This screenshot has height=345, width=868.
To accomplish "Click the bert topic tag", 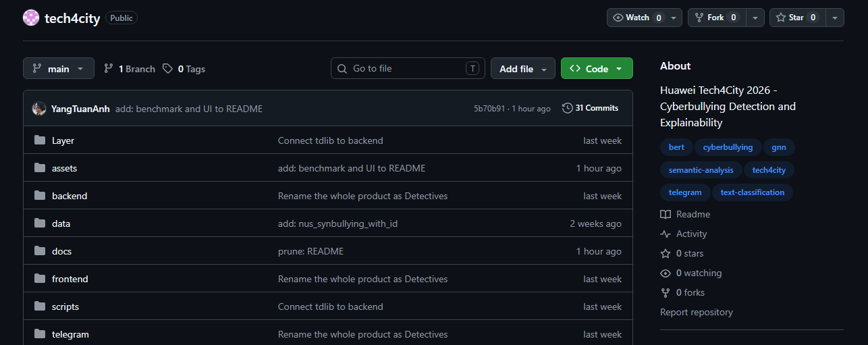I will (x=676, y=147).
